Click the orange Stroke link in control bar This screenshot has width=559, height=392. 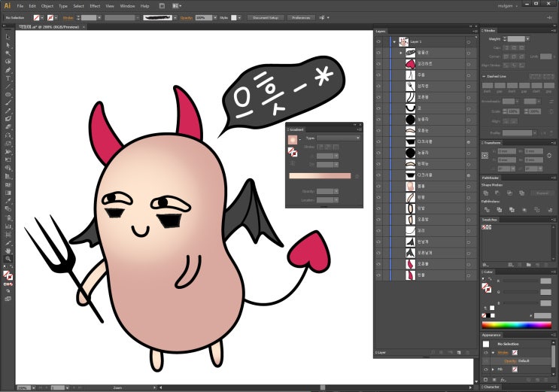pos(68,17)
